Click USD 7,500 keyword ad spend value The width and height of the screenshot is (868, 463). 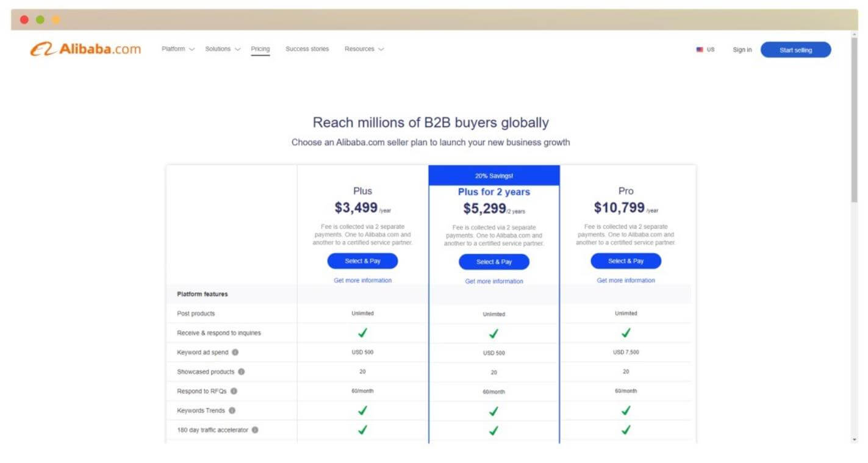(x=626, y=352)
